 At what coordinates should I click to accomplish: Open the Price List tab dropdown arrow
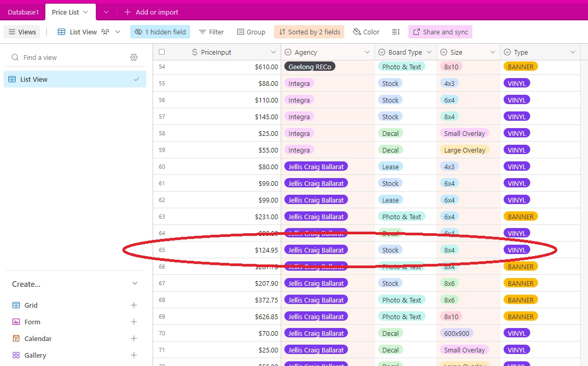click(x=85, y=12)
